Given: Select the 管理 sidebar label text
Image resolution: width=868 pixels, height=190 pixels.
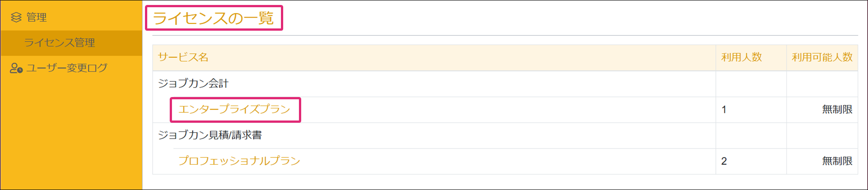Looking at the screenshot, I should pos(36,17).
